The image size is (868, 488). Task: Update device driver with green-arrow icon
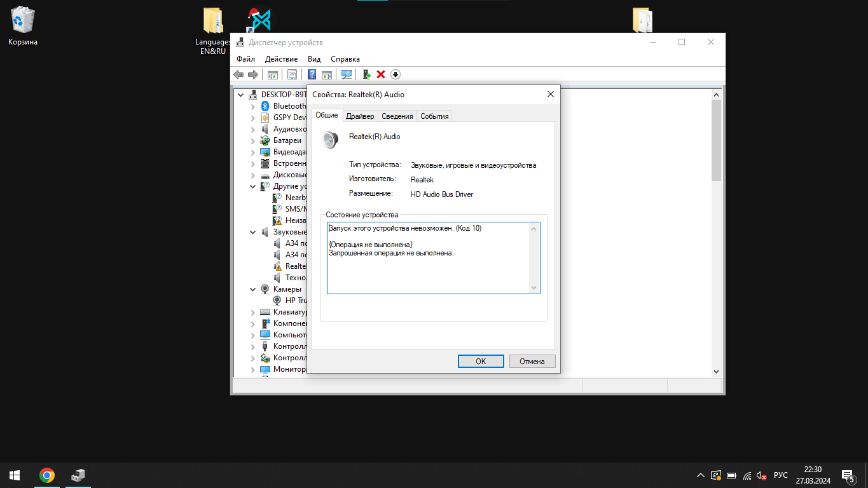tap(367, 74)
